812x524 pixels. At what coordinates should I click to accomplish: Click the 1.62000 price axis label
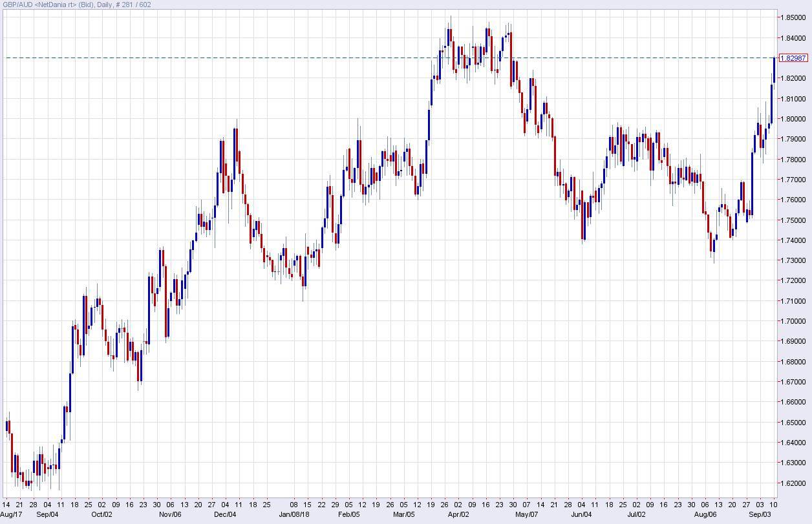pos(793,483)
